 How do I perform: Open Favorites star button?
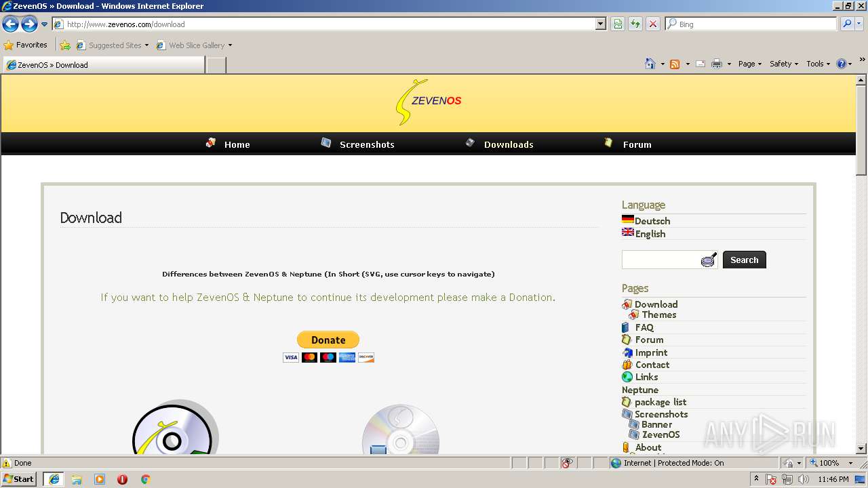26,45
